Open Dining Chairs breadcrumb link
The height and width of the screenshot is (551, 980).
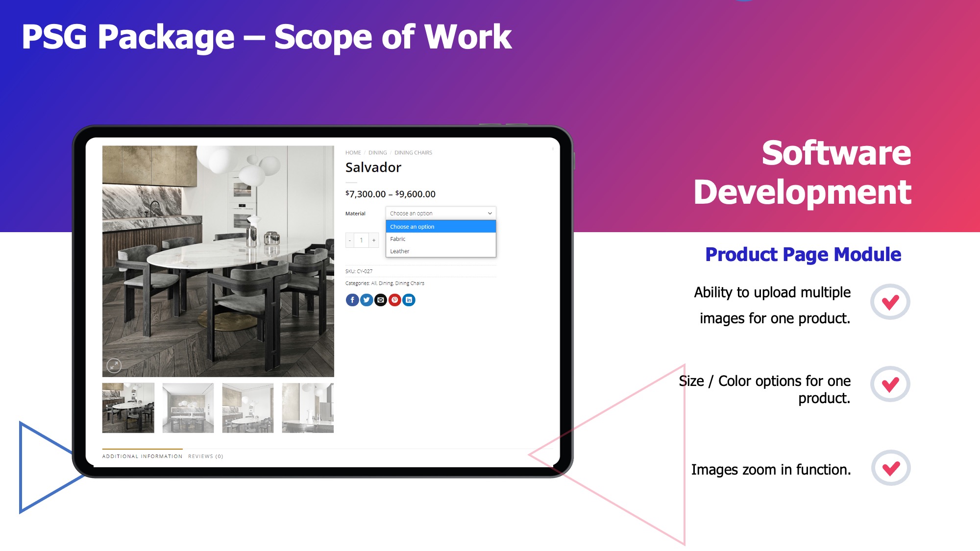coord(413,153)
